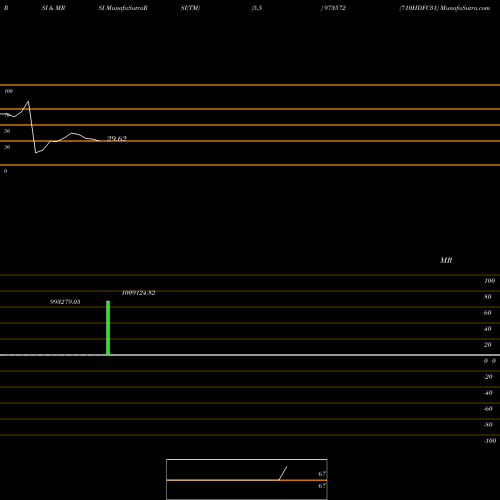
Task: Click the MR chart title
Action: pos(446,260)
